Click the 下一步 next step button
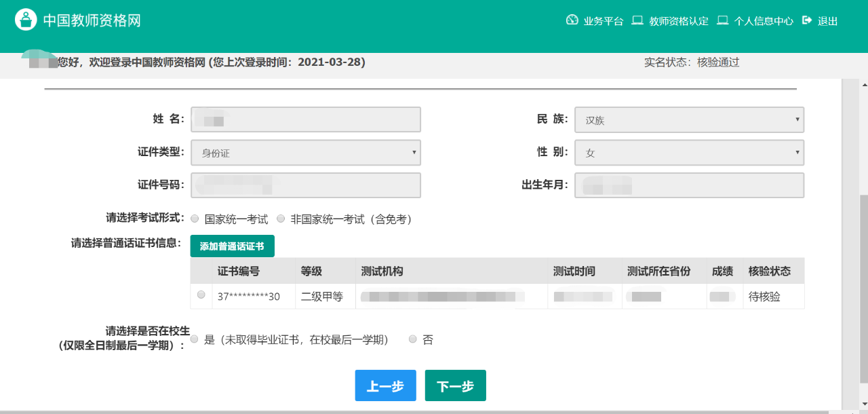 455,386
